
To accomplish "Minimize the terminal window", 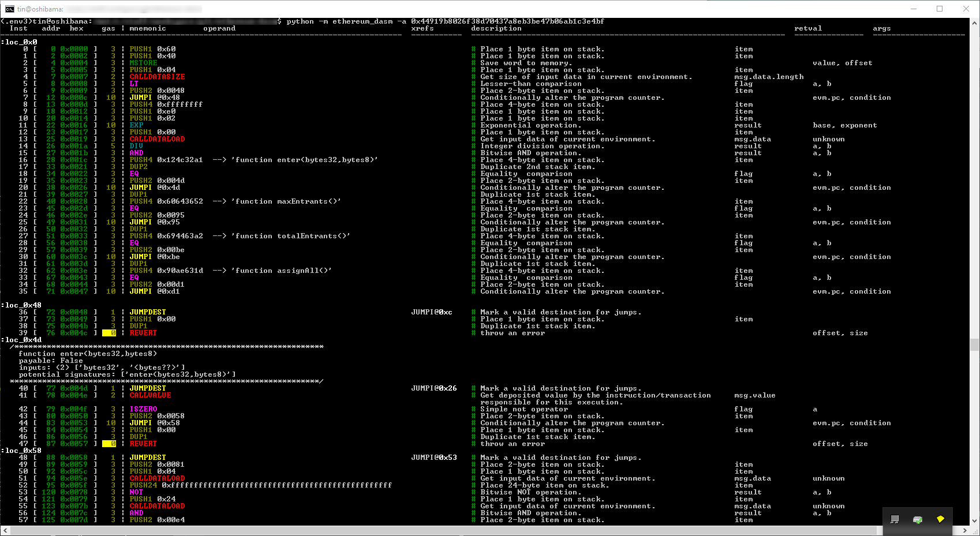I will point(914,9).
